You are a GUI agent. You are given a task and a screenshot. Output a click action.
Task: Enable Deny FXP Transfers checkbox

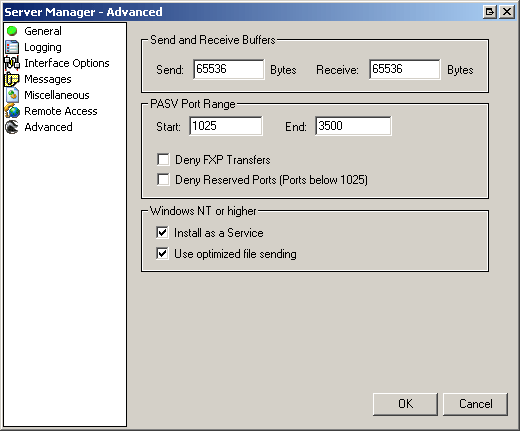click(163, 159)
